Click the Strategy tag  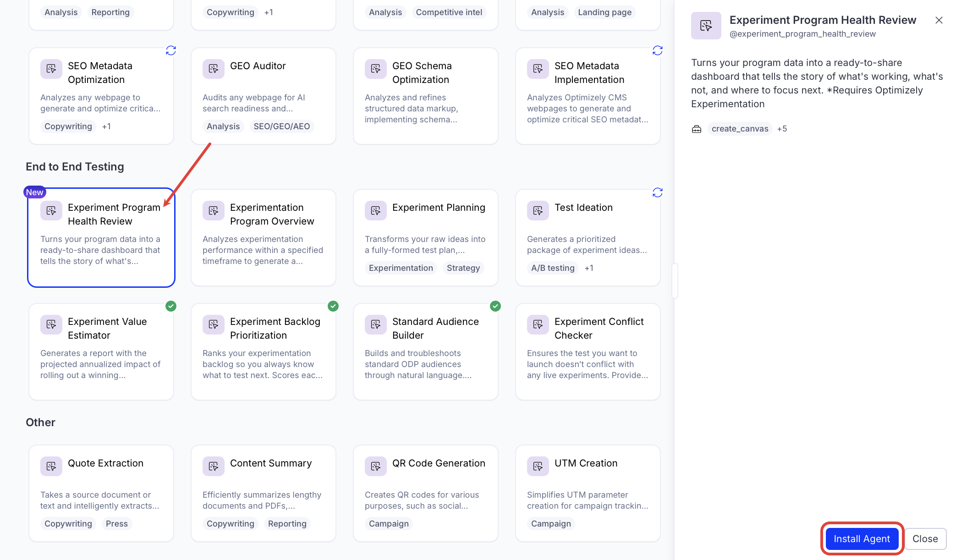pos(463,268)
